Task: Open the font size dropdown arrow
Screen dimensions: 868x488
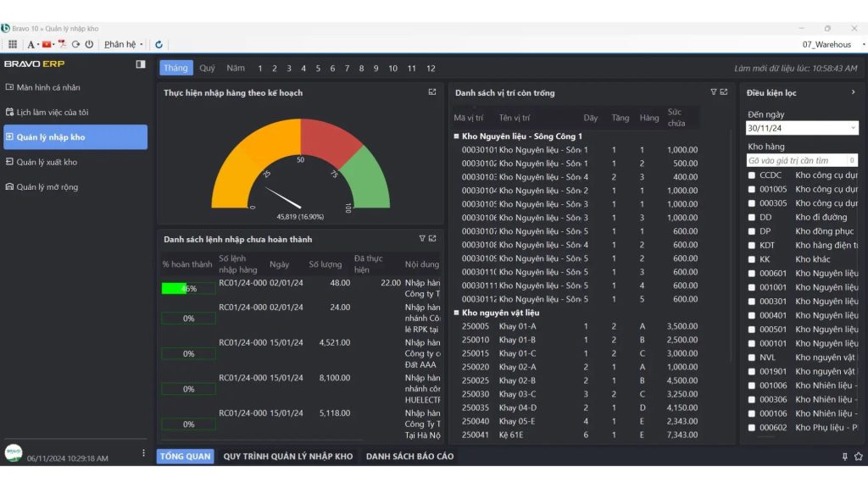Action: coord(38,45)
